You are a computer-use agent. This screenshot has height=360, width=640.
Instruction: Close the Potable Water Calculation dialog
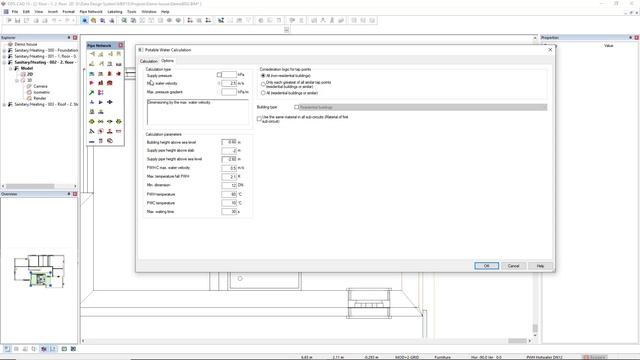coord(550,49)
